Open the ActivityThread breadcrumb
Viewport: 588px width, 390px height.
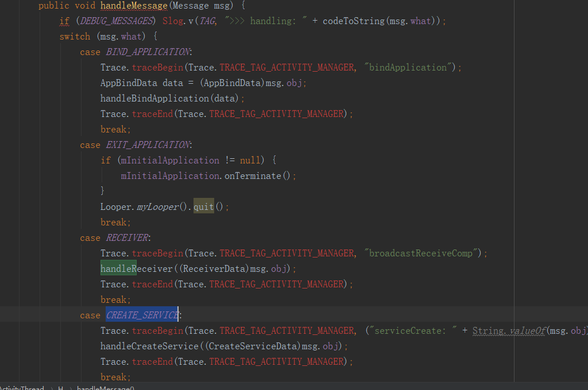(22, 387)
